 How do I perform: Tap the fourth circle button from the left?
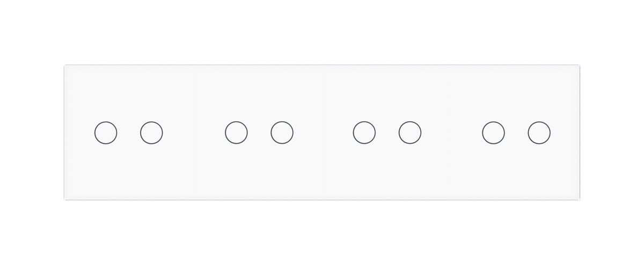coord(282,132)
